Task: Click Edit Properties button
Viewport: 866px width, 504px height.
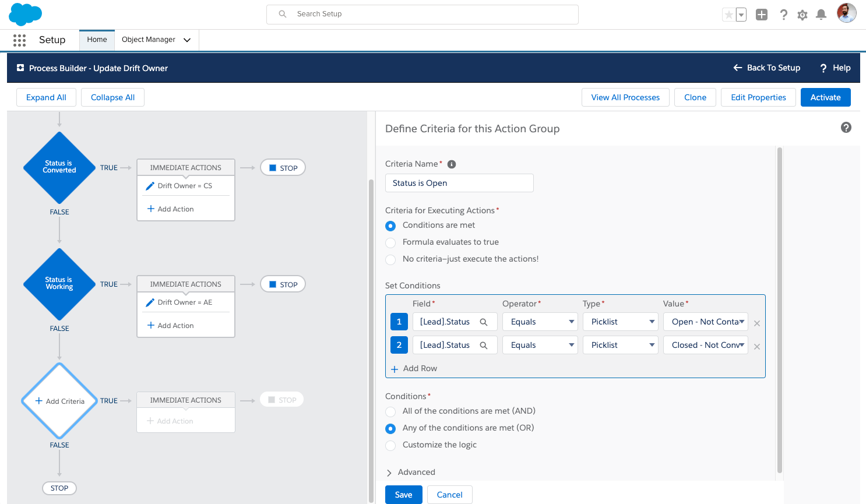Action: [x=759, y=97]
